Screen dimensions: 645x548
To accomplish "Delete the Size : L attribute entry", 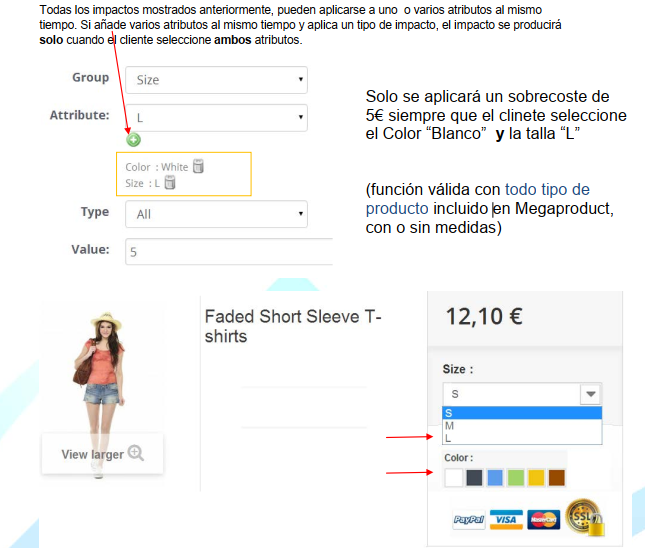I will click(170, 182).
